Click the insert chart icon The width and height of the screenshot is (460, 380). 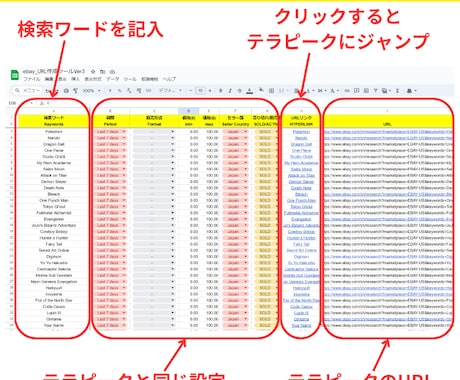click(x=366, y=91)
